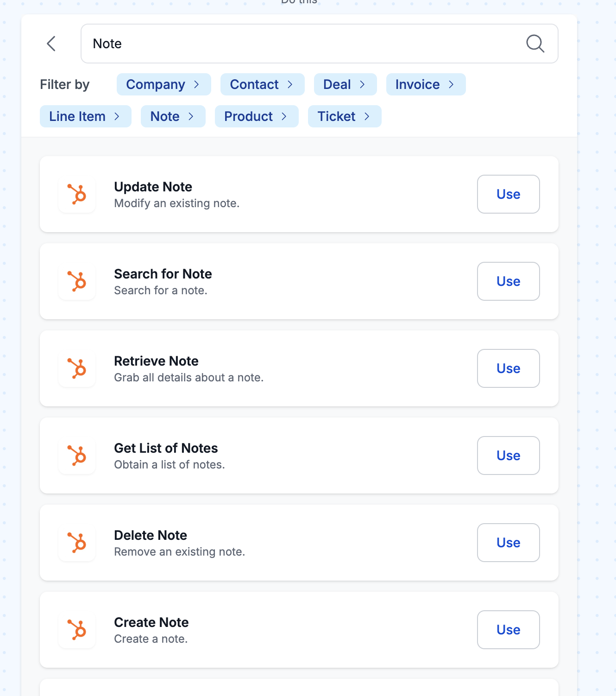
Task: Focus the search field containing Note
Action: [320, 44]
